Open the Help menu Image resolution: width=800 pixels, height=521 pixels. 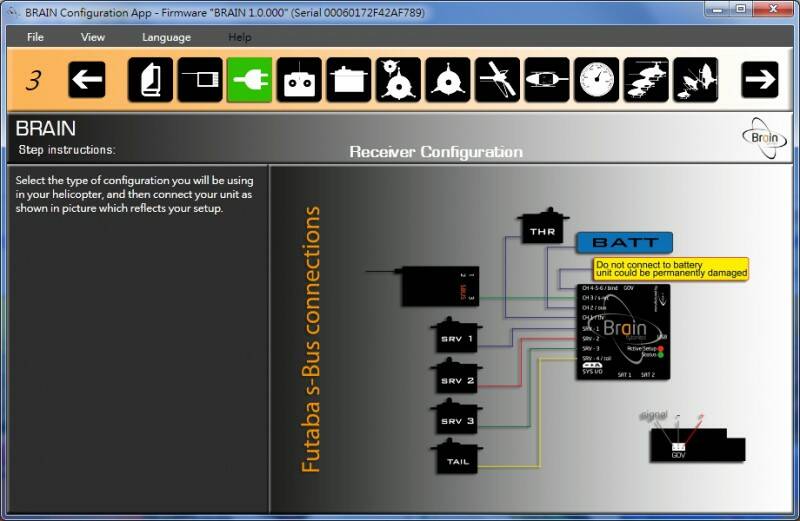[x=240, y=37]
